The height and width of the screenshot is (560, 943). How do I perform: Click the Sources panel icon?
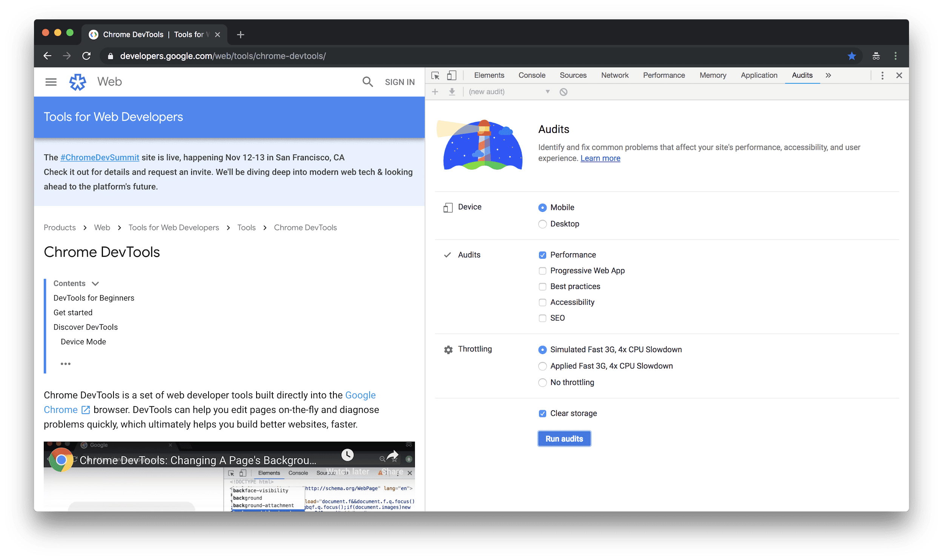point(572,75)
